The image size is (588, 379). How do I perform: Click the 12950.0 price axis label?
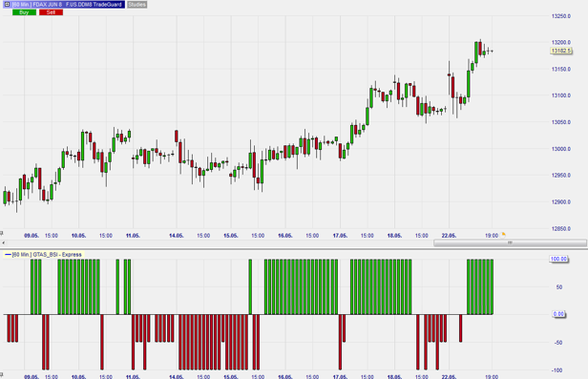click(x=561, y=175)
